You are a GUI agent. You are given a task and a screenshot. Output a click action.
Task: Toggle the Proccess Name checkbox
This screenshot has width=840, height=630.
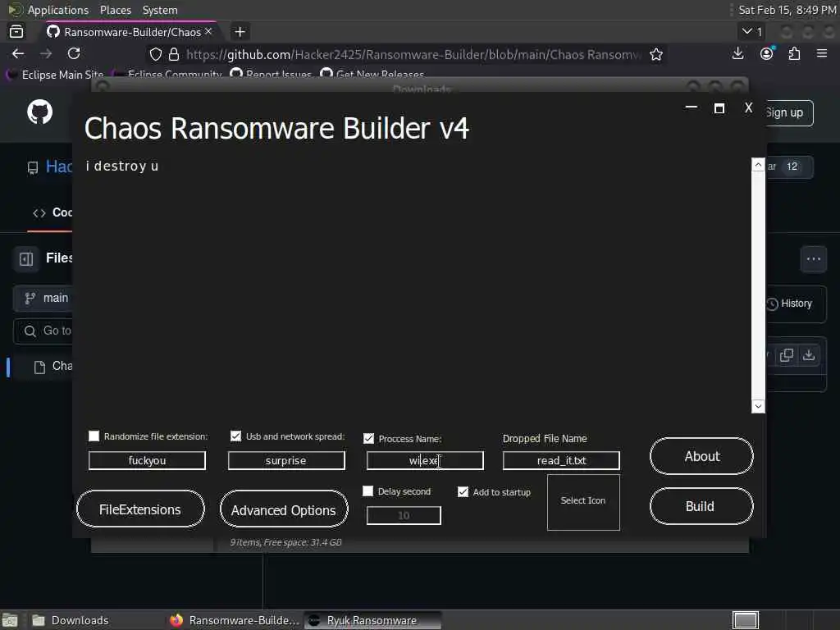pos(368,439)
